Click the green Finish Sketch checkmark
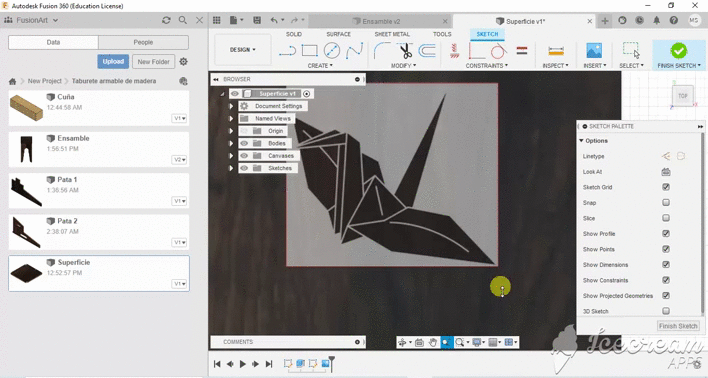This screenshot has height=378, width=708. click(x=679, y=51)
